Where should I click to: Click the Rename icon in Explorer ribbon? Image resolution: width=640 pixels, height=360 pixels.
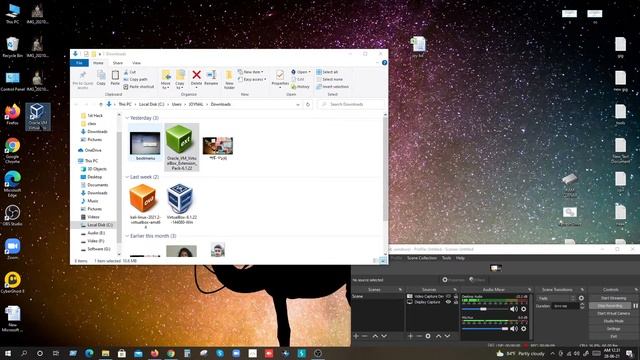click(211, 75)
